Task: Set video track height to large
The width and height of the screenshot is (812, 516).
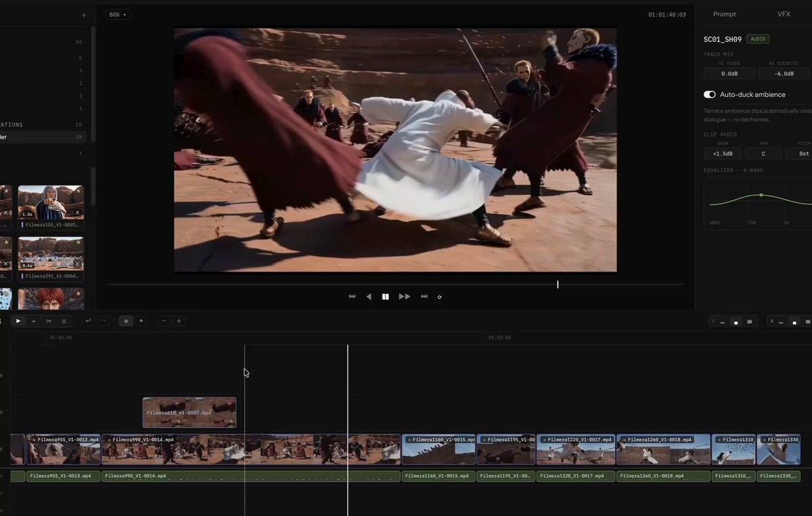Action: coord(749,322)
